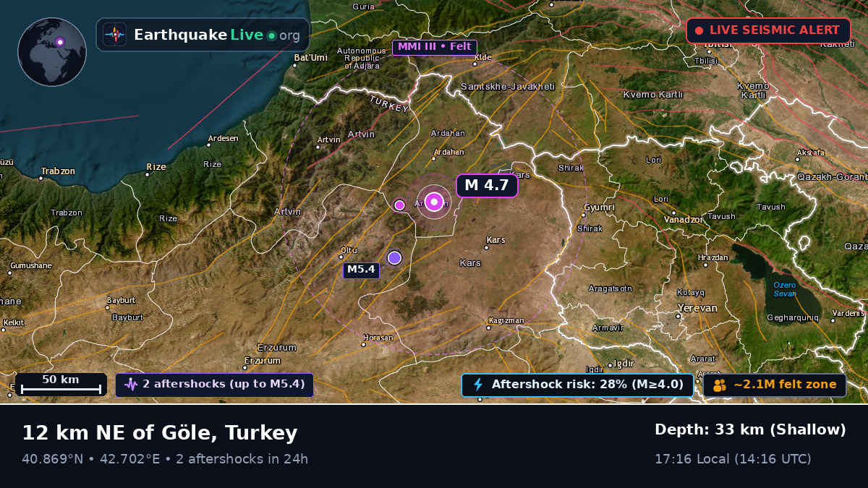Click the Gyumri city label

tap(599, 207)
